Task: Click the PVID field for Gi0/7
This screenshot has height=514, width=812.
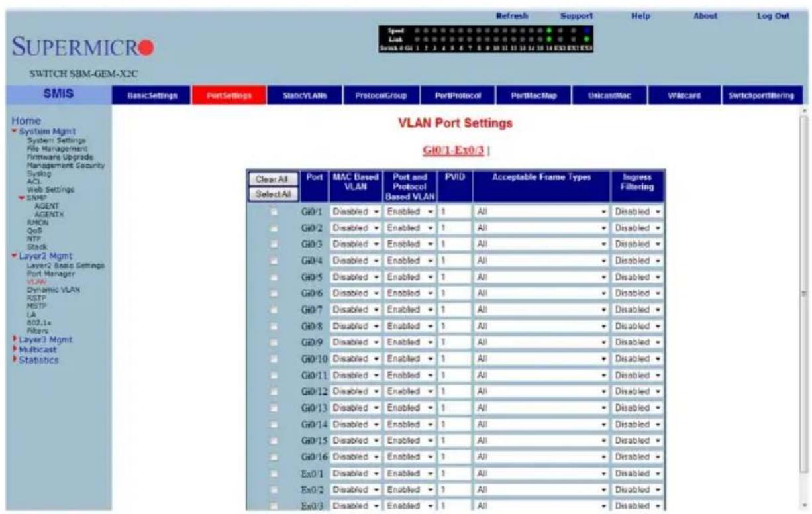Action: click(x=453, y=309)
